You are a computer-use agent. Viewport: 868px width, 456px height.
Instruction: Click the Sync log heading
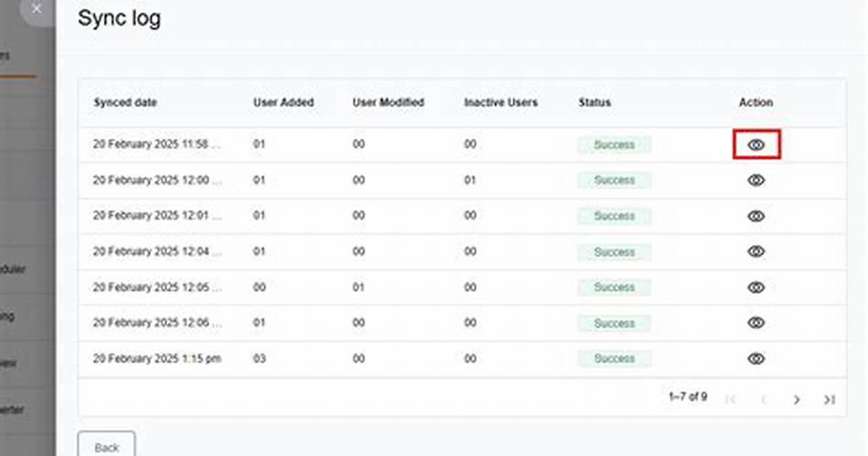[x=120, y=18]
